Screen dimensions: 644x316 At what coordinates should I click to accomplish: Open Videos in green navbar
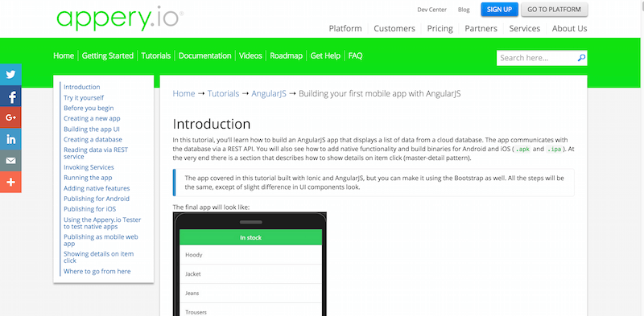point(250,55)
